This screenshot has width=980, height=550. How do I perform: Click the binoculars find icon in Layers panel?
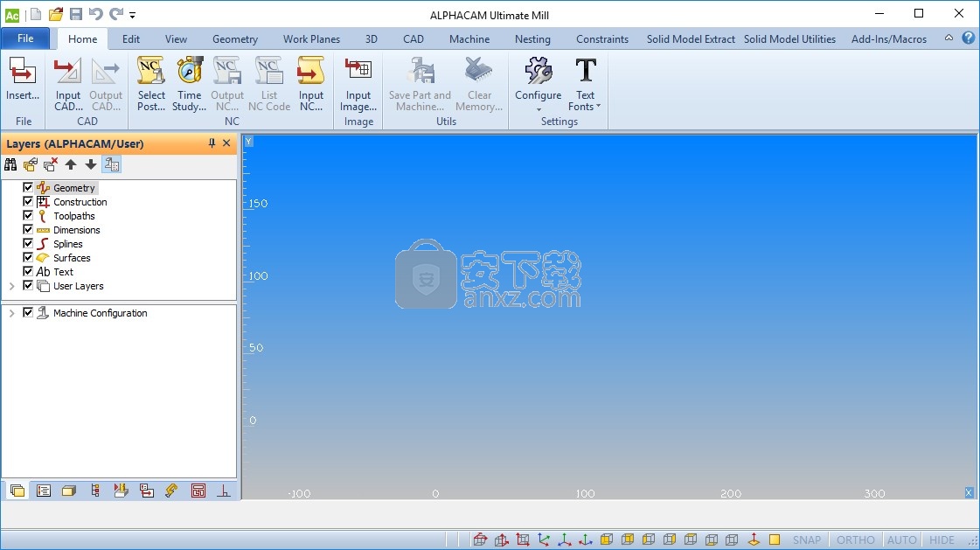10,164
